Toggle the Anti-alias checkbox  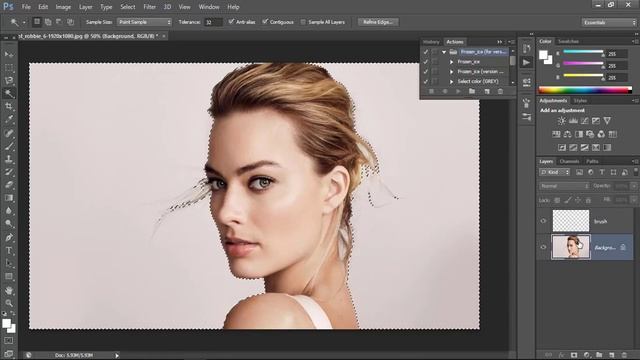(231, 22)
